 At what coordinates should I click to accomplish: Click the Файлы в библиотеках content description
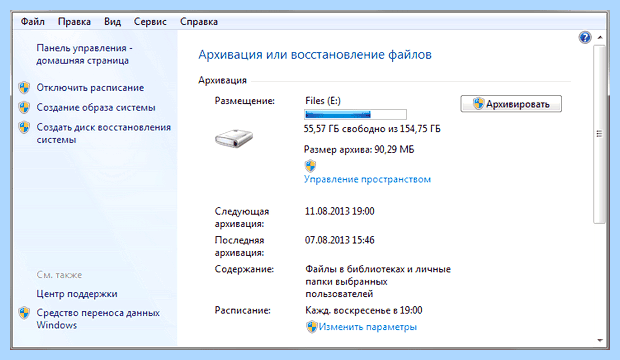pyautogui.click(x=378, y=281)
